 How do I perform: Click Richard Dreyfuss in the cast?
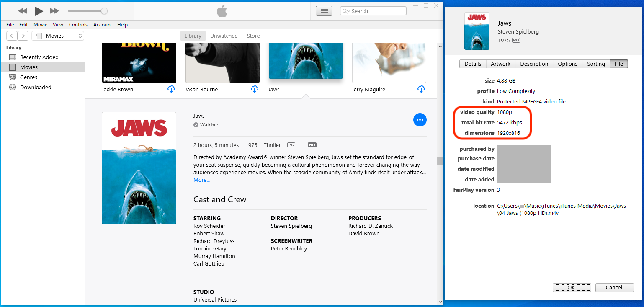click(x=214, y=241)
